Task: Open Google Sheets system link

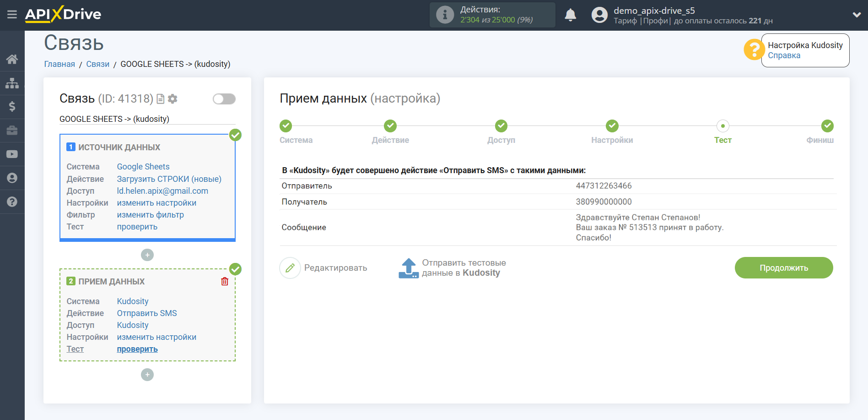Action: (x=143, y=167)
